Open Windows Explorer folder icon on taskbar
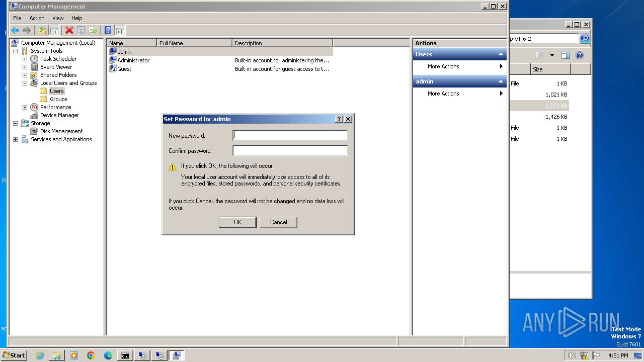The image size is (644, 362). 57,355
